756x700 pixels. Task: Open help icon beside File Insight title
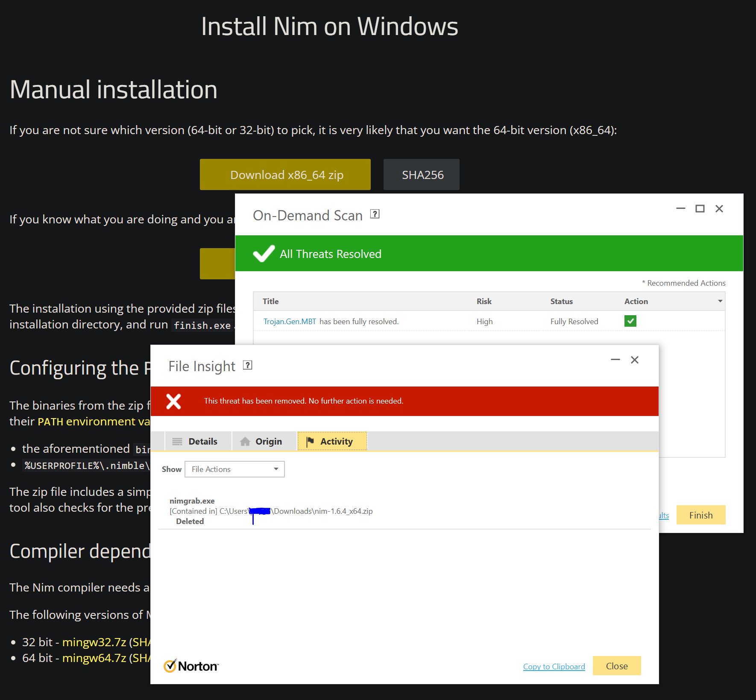[x=247, y=365]
